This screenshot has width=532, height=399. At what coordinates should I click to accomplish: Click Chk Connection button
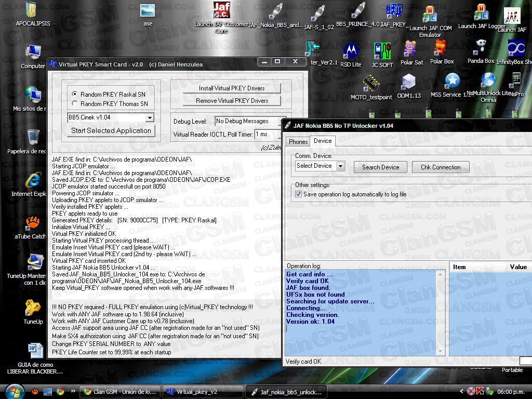click(441, 167)
